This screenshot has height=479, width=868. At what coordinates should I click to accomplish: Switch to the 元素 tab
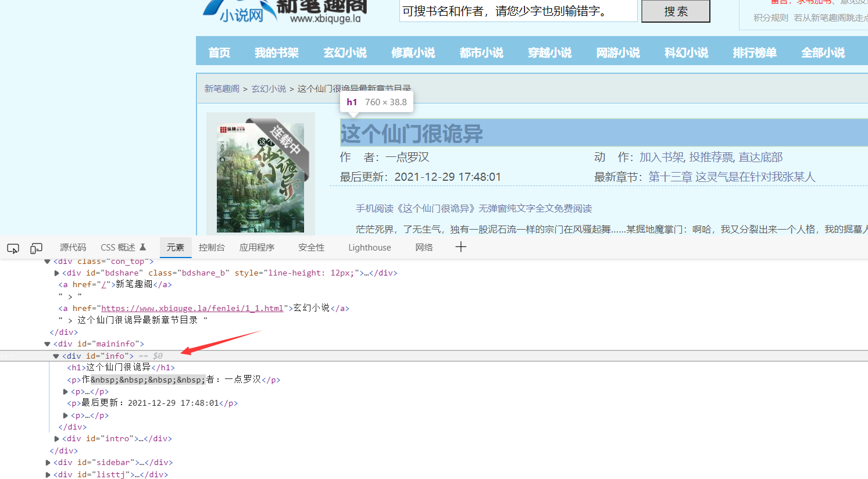point(176,248)
